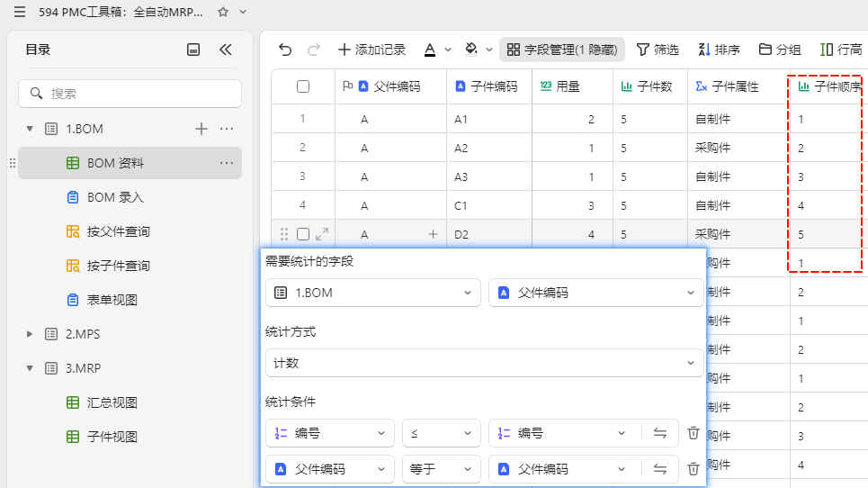Expand the D2 row record
The image size is (868, 488).
322,234
